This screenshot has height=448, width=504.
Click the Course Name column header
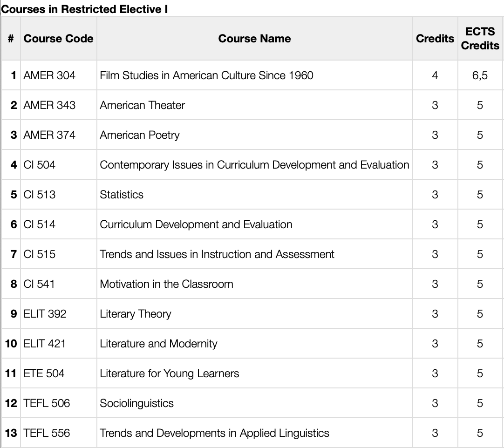pyautogui.click(x=254, y=39)
